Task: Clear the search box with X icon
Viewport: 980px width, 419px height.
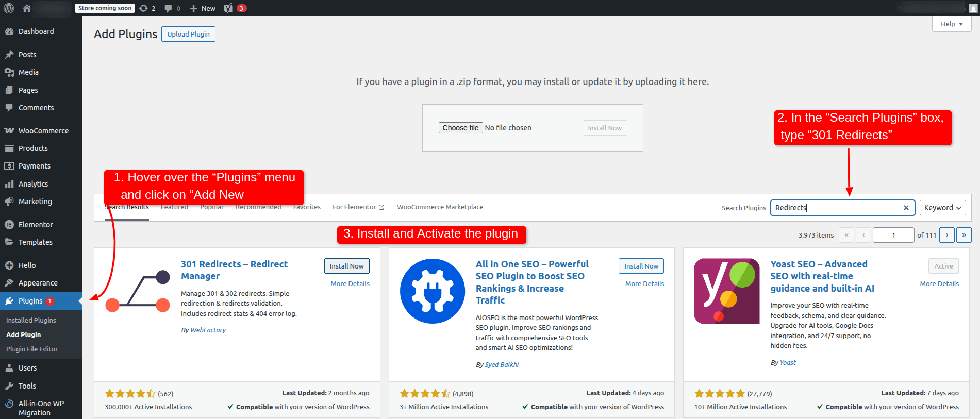Action: click(906, 208)
